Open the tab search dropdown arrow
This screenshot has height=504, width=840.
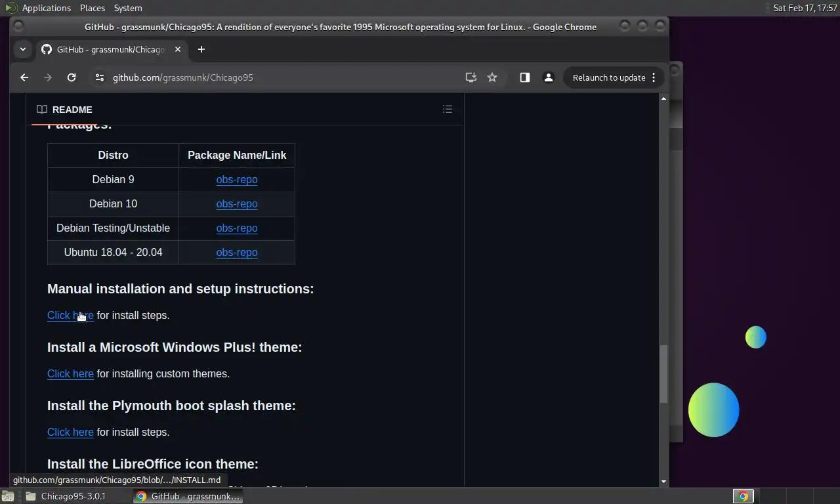coord(23,49)
